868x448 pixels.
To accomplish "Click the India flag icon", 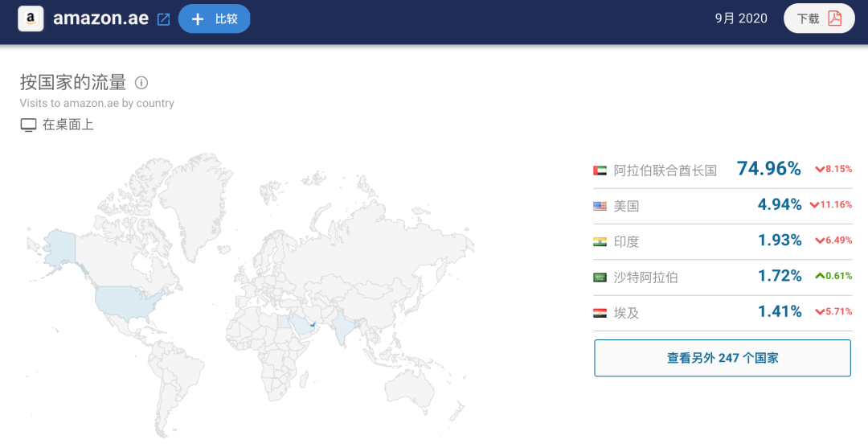I will click(x=600, y=241).
